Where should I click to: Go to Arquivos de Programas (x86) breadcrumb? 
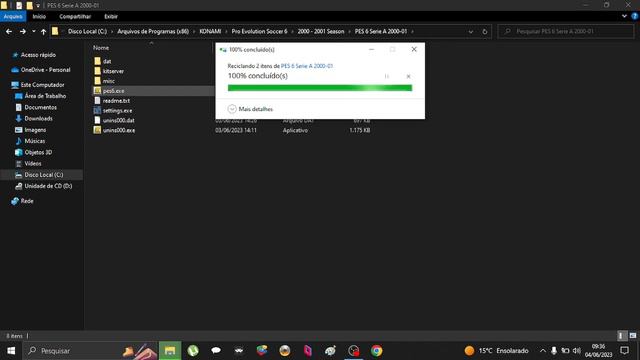click(x=153, y=31)
